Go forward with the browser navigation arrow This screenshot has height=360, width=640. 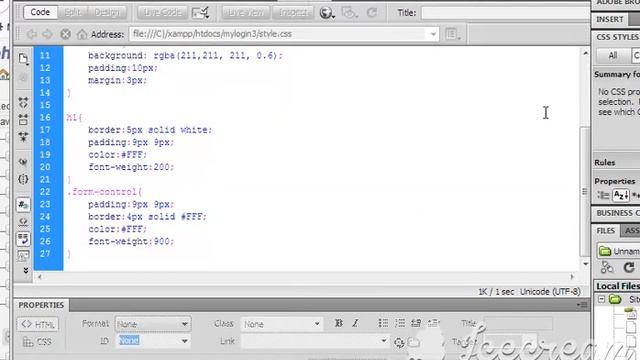tap(47, 34)
